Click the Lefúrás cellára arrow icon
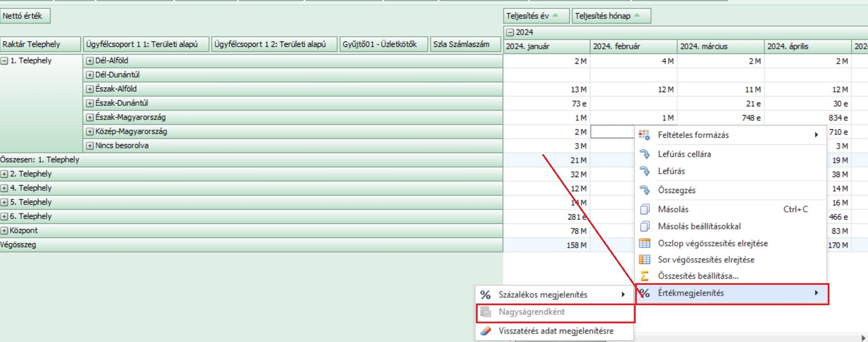The height and width of the screenshot is (342, 868). click(x=644, y=154)
